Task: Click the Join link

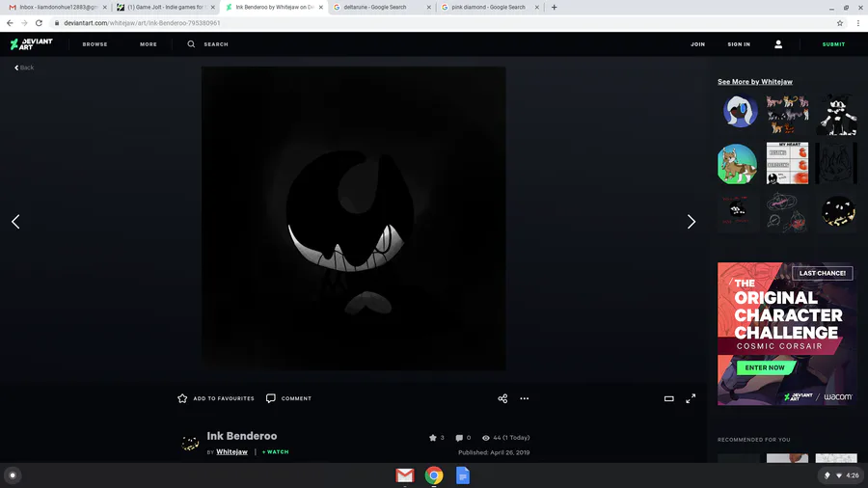Action: coord(697,44)
